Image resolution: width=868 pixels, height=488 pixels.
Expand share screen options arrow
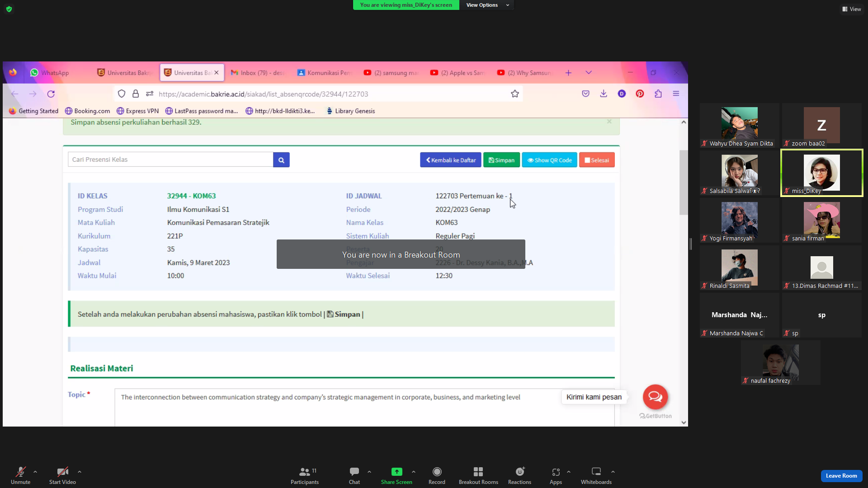click(x=414, y=472)
